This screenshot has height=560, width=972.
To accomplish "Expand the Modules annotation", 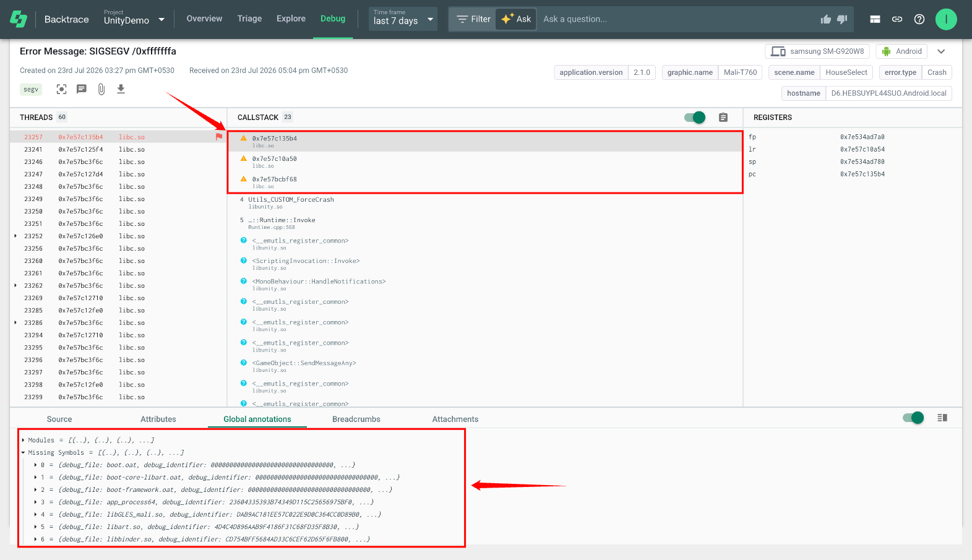I will pos(24,440).
